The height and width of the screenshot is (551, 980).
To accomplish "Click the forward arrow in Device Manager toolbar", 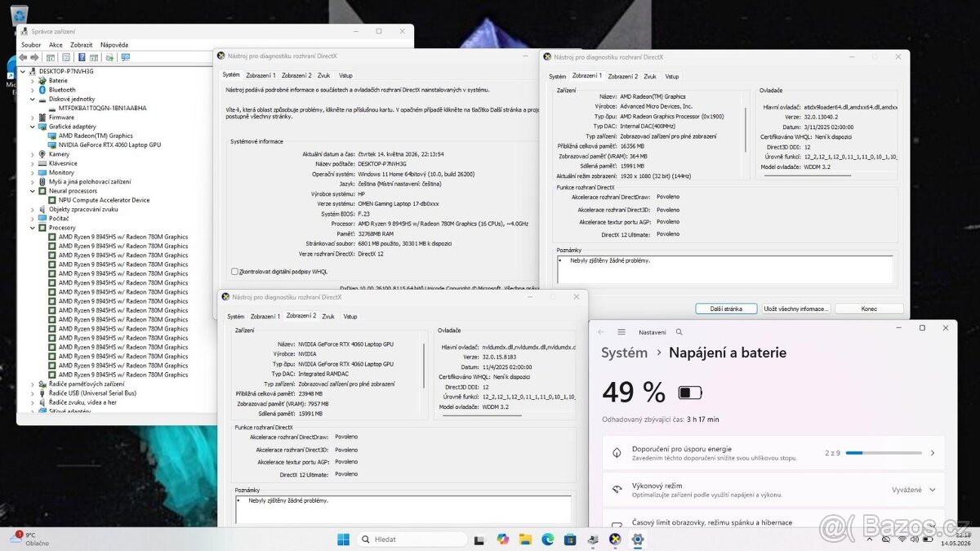I will (x=34, y=58).
